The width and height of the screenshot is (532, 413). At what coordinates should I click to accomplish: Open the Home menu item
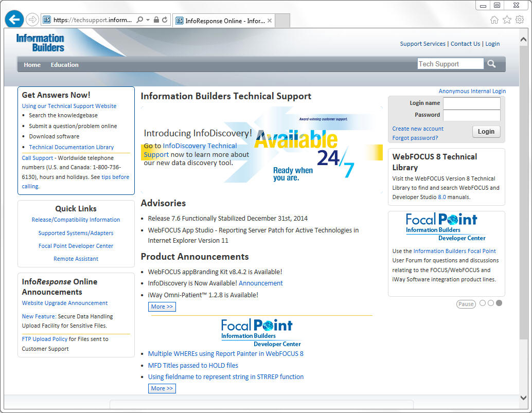[x=32, y=65]
